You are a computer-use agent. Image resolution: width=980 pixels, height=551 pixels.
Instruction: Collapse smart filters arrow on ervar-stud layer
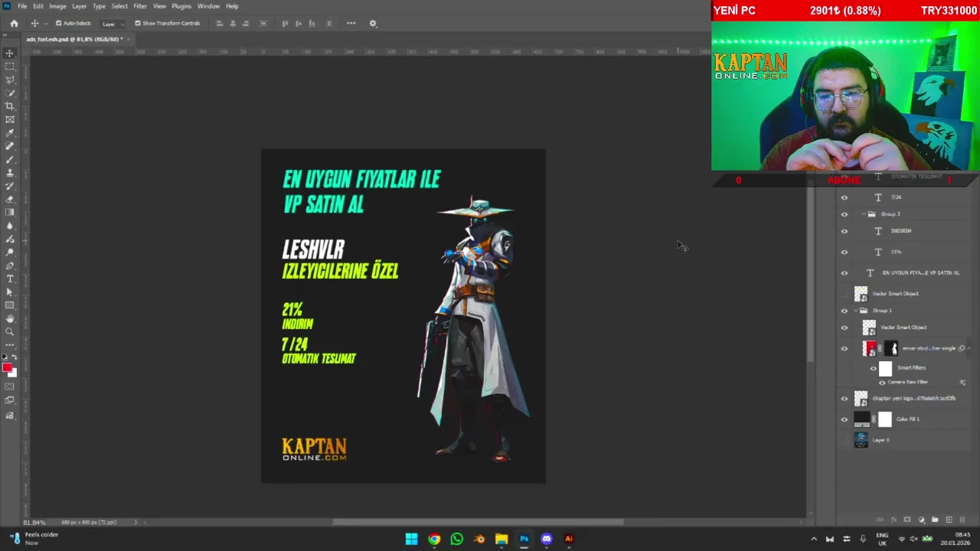pyautogui.click(x=970, y=348)
